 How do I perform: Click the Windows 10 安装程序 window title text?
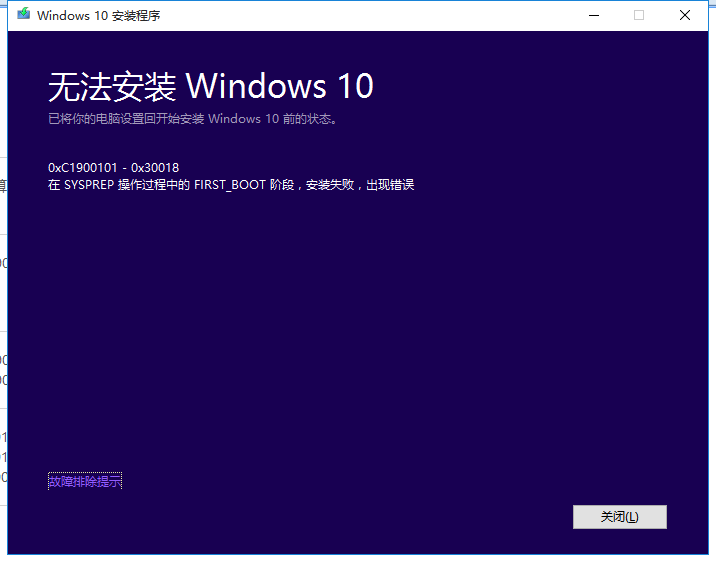[x=99, y=16]
